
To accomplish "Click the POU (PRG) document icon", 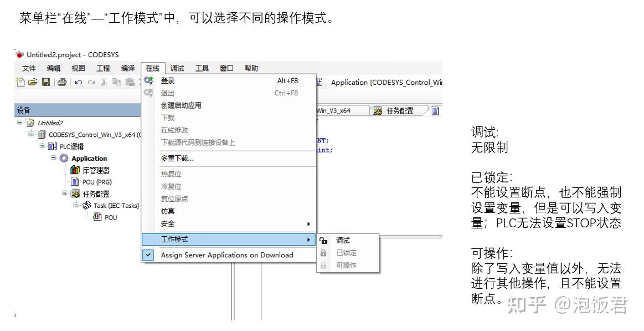I will [x=75, y=182].
